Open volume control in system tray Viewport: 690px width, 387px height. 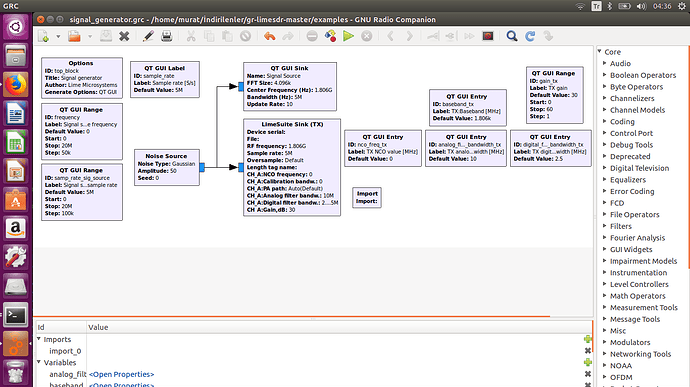coord(641,6)
